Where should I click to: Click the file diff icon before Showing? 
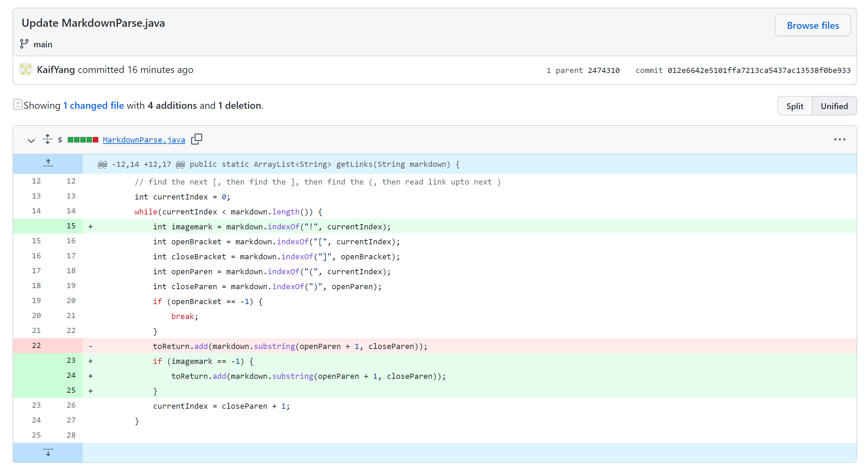click(x=18, y=104)
